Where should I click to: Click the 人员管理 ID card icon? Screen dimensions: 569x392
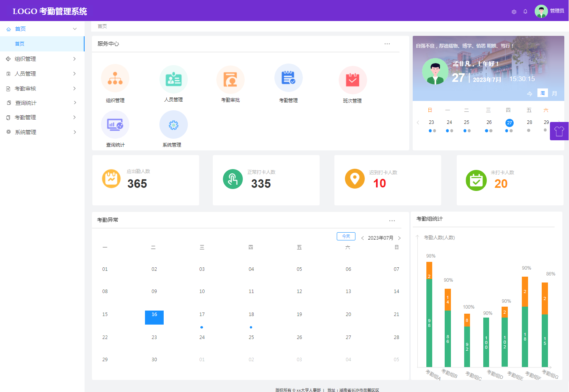point(173,79)
